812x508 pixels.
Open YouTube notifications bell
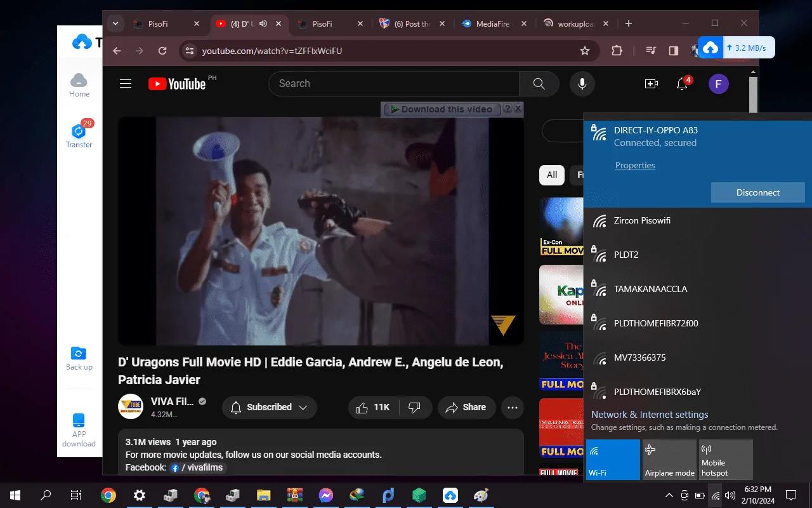point(683,84)
